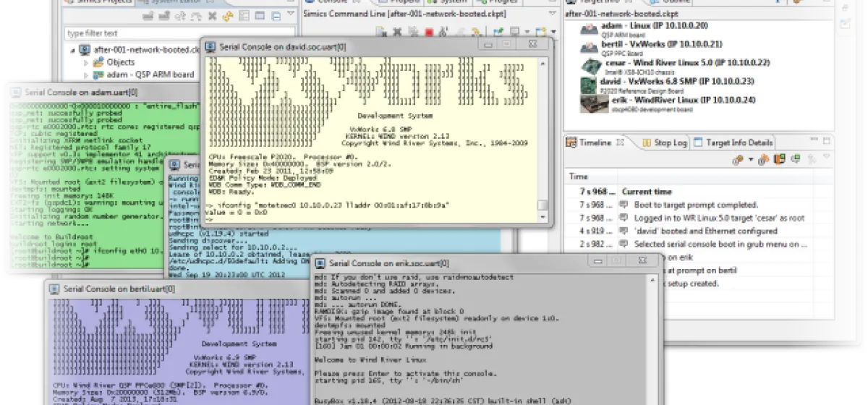Expand the Objects tree node
The width and height of the screenshot is (868, 405).
(x=86, y=63)
